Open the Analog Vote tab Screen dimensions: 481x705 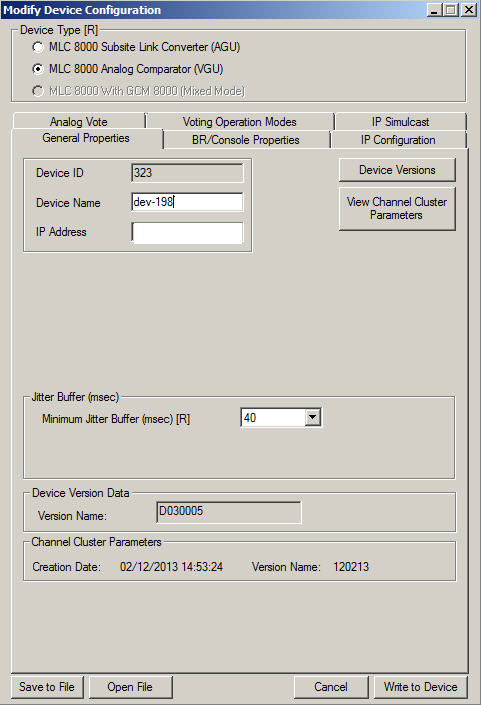pos(79,121)
